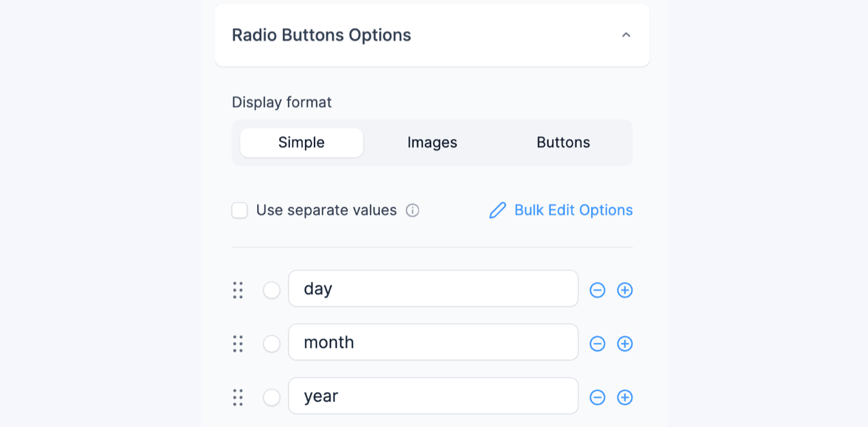Edit the year option text field
The image size is (868, 427).
(x=433, y=396)
